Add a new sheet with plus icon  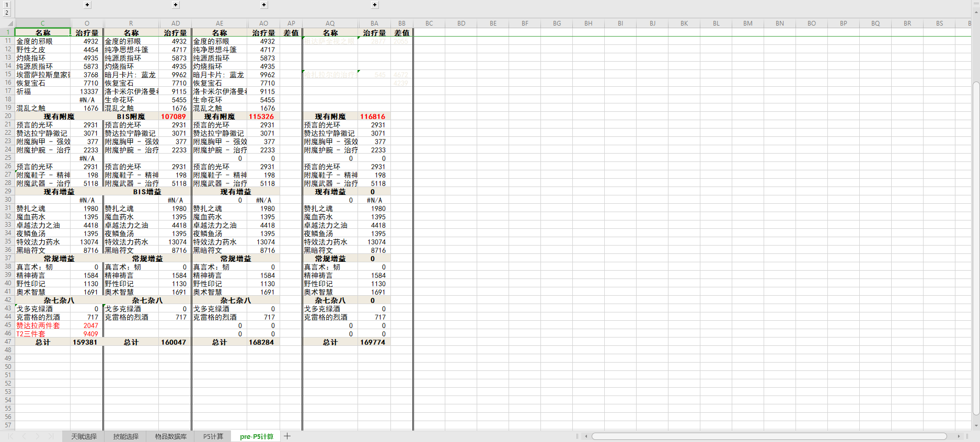tap(287, 436)
